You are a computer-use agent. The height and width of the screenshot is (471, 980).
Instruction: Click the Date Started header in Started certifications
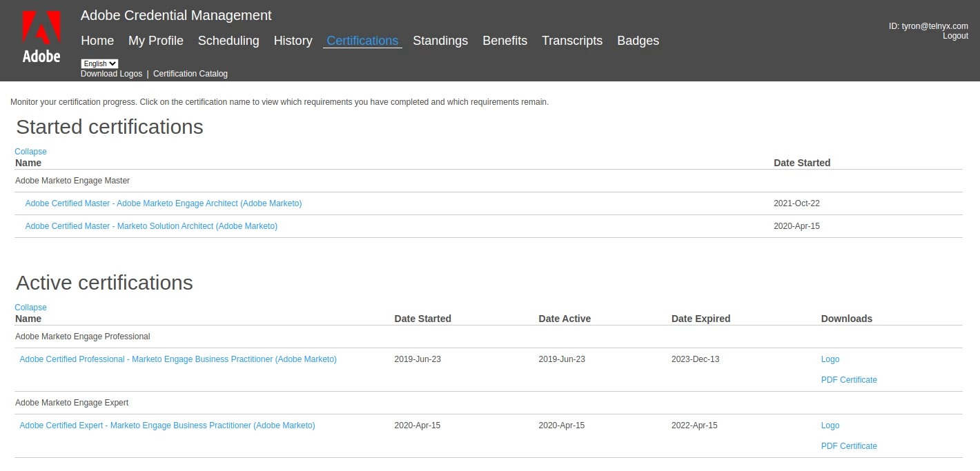[802, 163]
